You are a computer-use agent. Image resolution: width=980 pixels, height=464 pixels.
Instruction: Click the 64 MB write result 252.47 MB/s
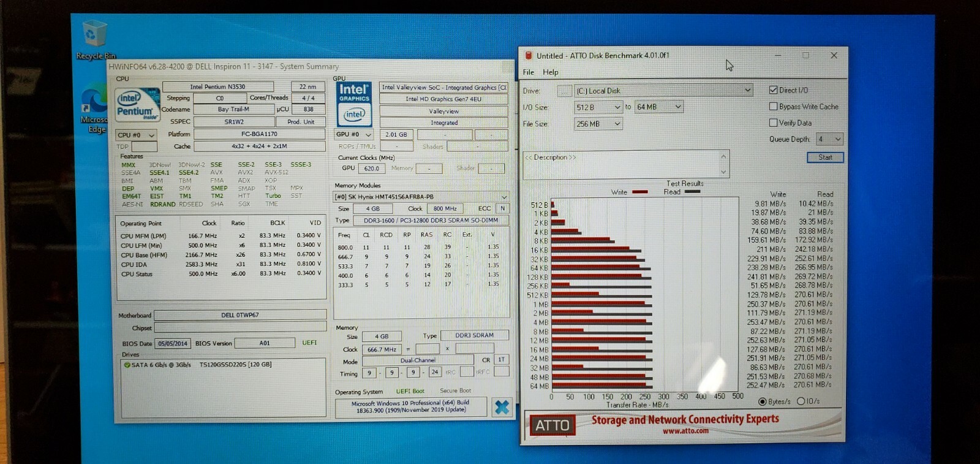coord(766,386)
